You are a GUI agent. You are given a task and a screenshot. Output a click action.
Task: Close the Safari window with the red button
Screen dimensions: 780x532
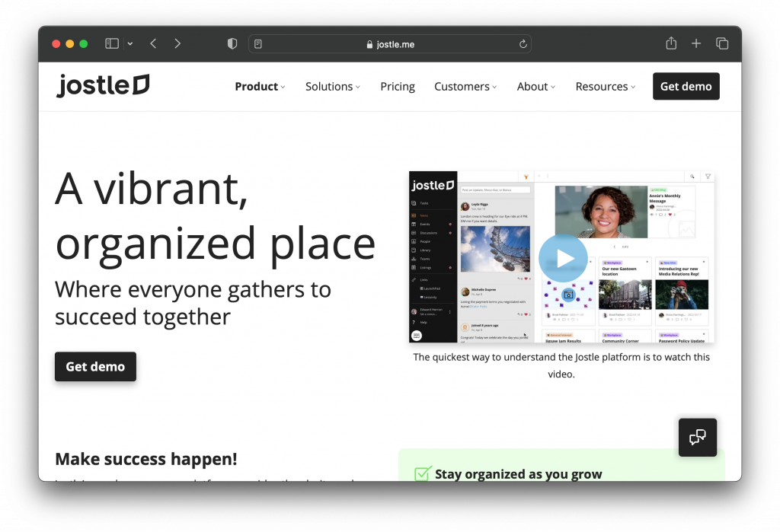(x=56, y=43)
